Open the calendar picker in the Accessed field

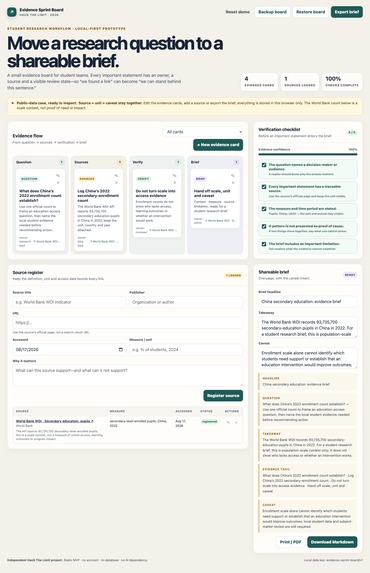coord(121,350)
